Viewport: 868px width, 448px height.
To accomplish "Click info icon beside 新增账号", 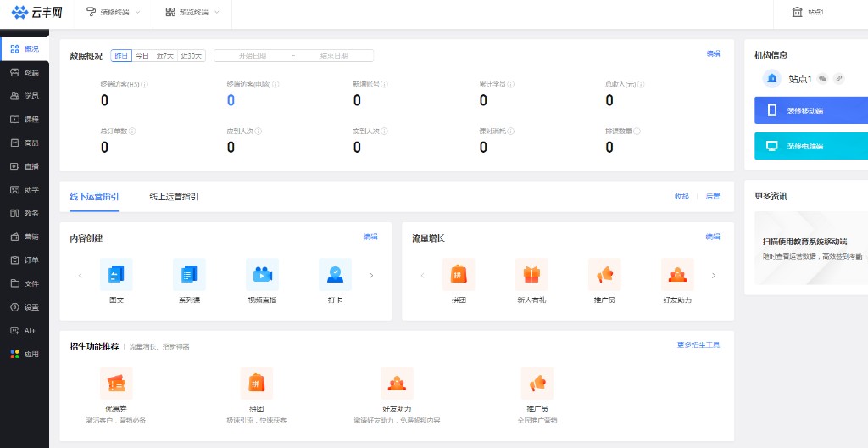I will 384,85.
